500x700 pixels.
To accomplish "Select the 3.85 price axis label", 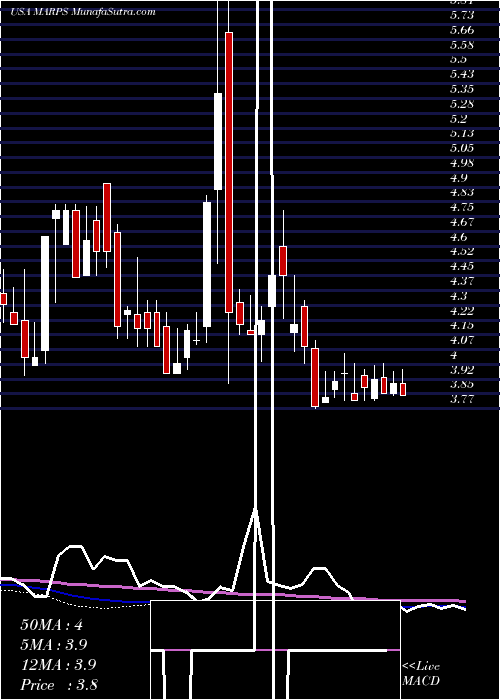I will point(462,384).
